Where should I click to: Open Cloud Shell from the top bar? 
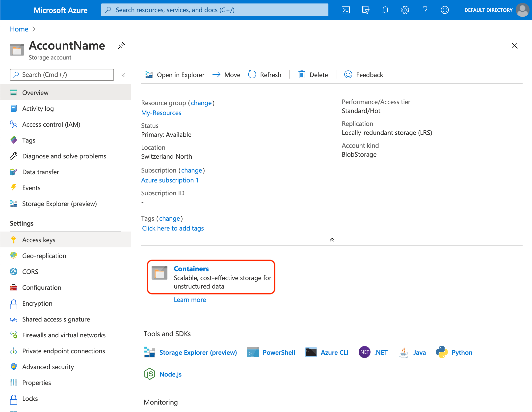[x=346, y=10]
